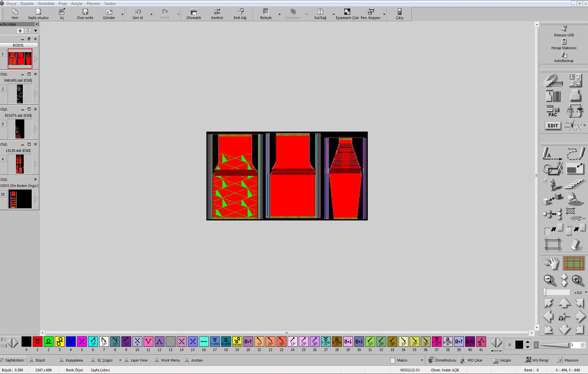Open the Geri Al dropdown arrow

151,14
